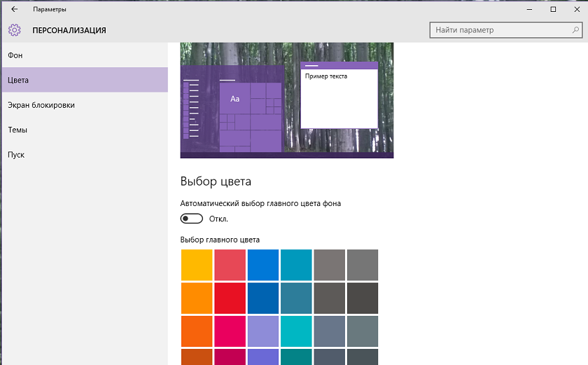This screenshot has height=365, width=588.
Task: Select the bright turquoise color swatch
Action: 297,331
